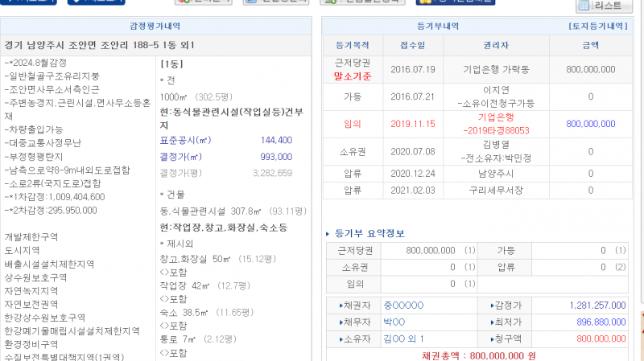Viewport: 644px width, 361px height.
Task: Select appraisal value 1,281,257,000
Action: (x=597, y=306)
